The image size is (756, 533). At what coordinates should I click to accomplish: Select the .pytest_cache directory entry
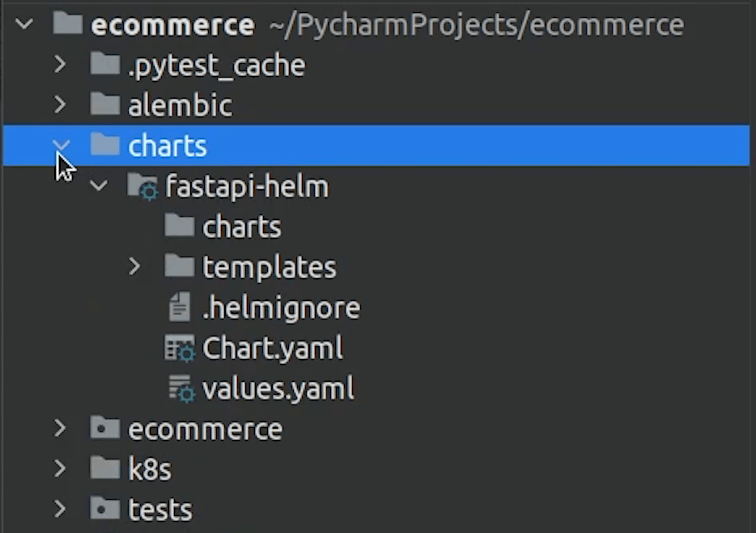pyautogui.click(x=217, y=65)
